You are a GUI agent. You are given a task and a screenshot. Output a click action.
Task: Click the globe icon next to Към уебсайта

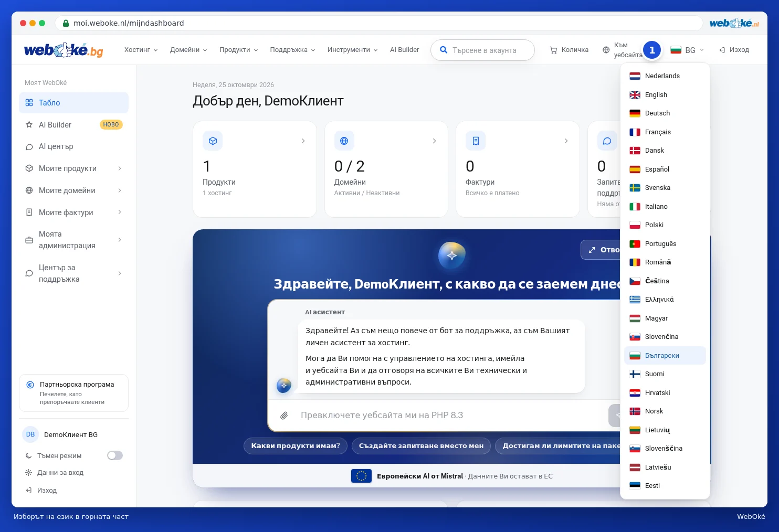click(x=606, y=50)
